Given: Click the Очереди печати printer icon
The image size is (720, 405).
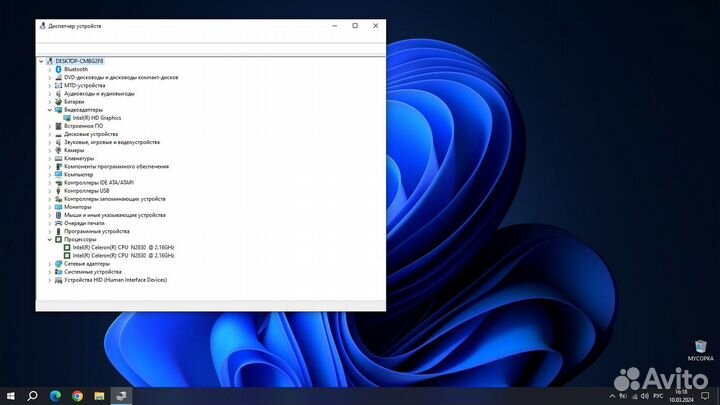Looking at the screenshot, I should click(58, 223).
